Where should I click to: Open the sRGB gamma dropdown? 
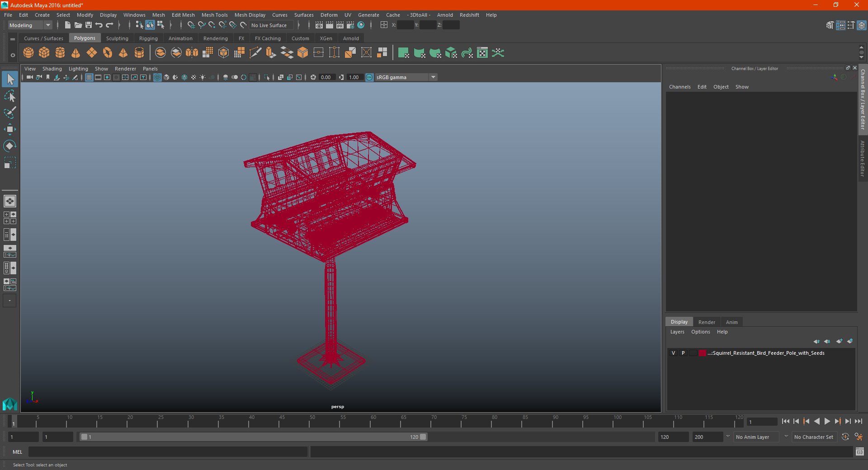pyautogui.click(x=406, y=77)
